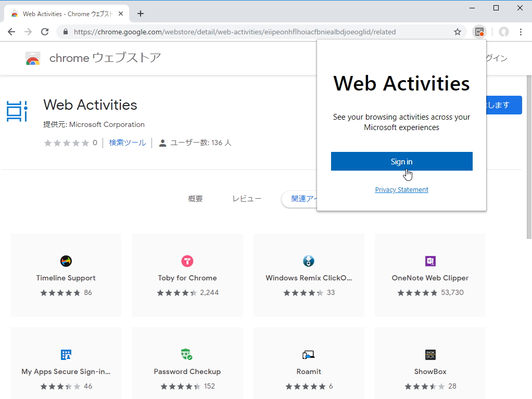
Task: Click the OneNote Web Clipper icon
Action: [x=430, y=261]
